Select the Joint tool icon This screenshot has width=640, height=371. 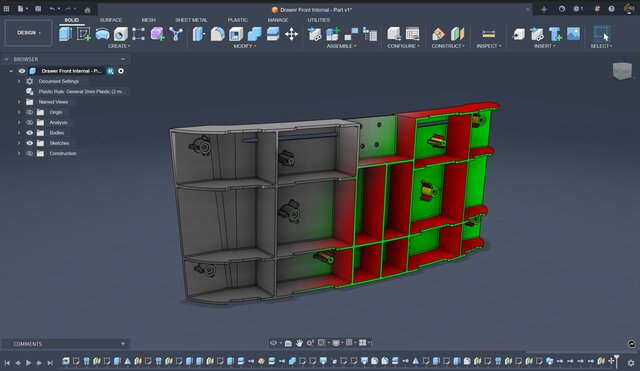pyautogui.click(x=351, y=34)
